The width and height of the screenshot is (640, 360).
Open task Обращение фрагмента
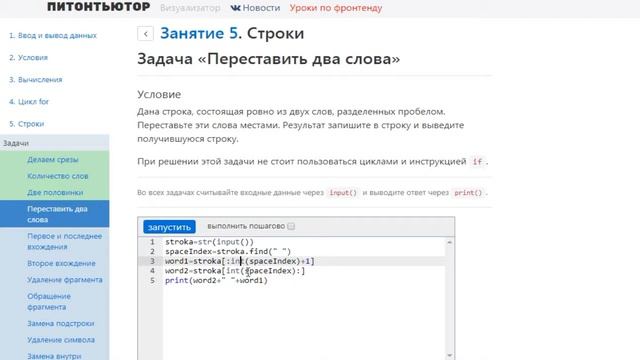[49, 301]
